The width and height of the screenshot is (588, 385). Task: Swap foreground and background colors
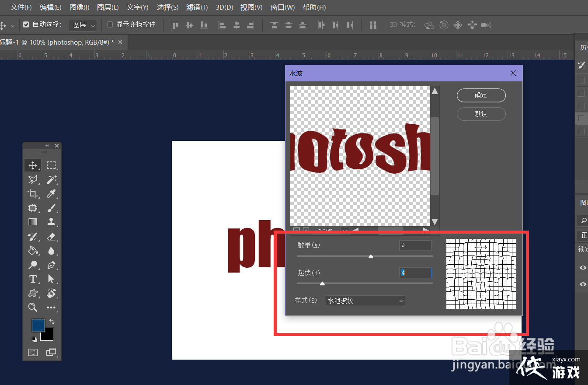[52, 322]
